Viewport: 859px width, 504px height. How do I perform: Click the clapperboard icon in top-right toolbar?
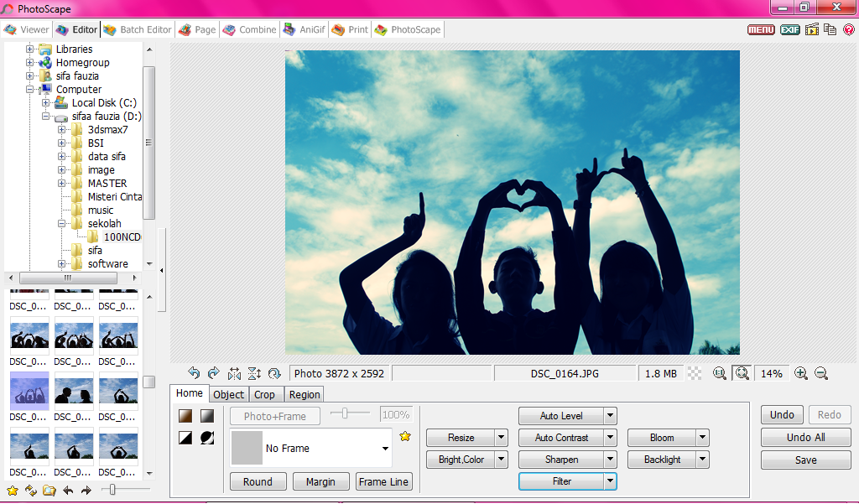(812, 29)
